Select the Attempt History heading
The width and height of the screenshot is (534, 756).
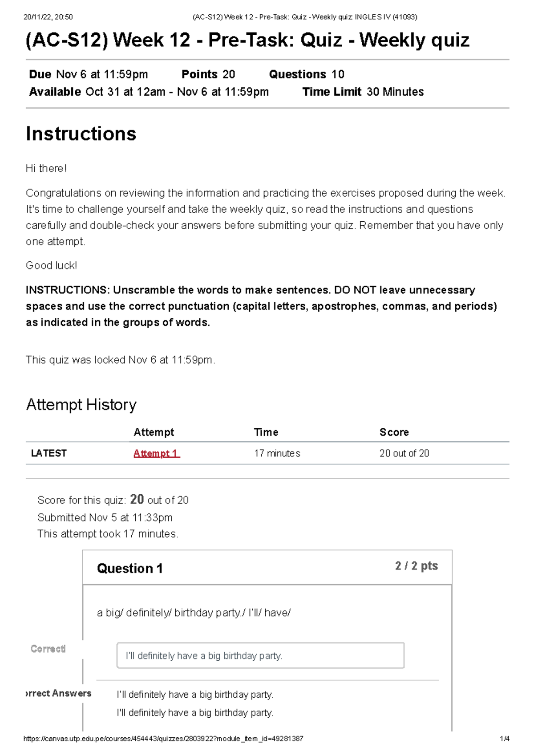81,405
